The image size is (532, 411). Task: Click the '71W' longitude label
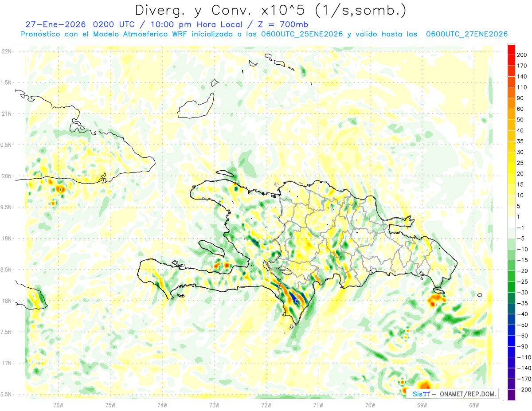pos(318,405)
